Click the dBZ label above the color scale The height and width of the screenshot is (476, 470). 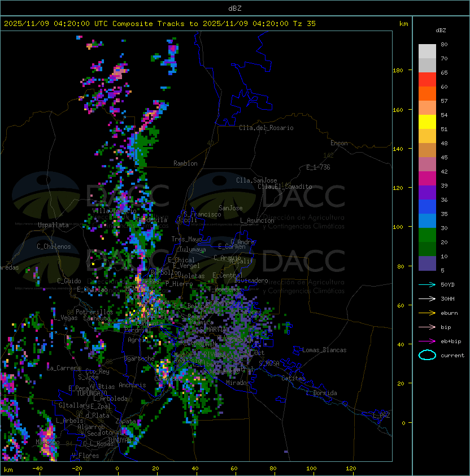[x=441, y=31]
